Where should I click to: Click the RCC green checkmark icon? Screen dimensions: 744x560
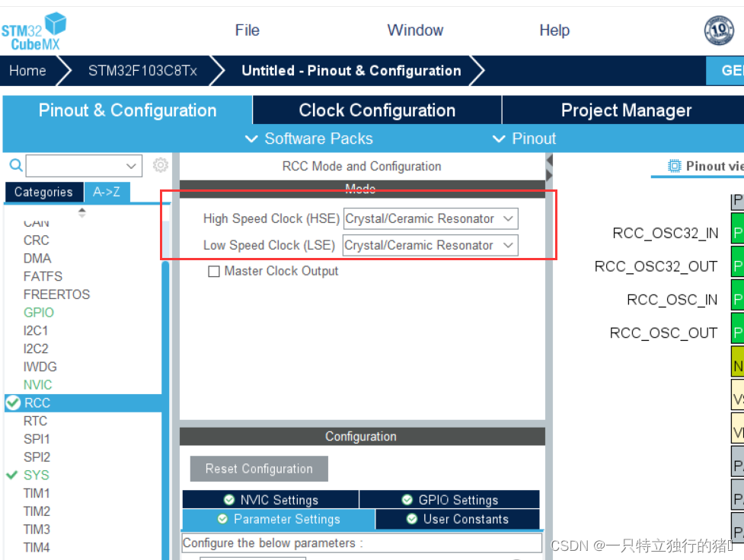point(13,403)
